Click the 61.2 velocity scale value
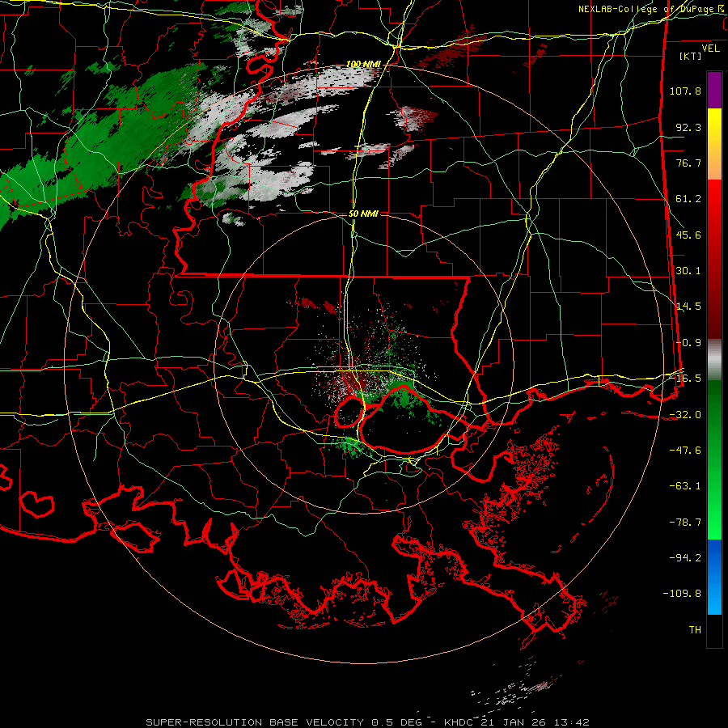Viewport: 728px width, 728px height. coord(688,199)
